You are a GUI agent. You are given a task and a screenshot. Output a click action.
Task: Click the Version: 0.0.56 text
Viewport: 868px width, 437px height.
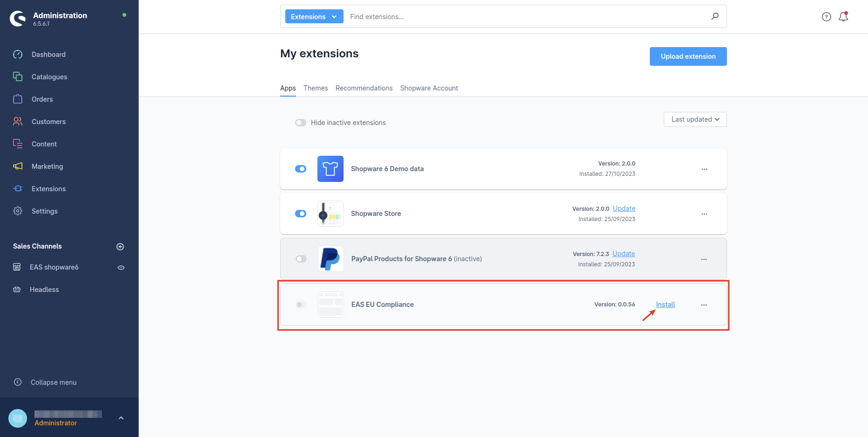(614, 305)
